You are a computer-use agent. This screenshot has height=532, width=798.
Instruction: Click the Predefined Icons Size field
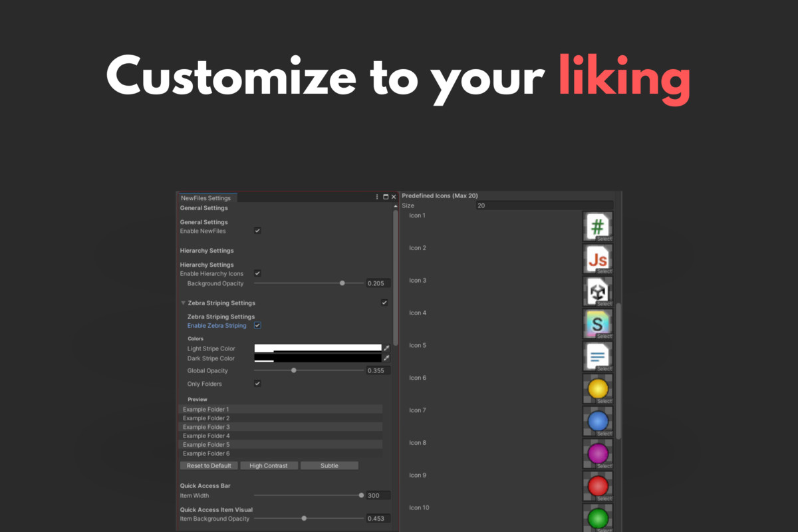pos(544,206)
